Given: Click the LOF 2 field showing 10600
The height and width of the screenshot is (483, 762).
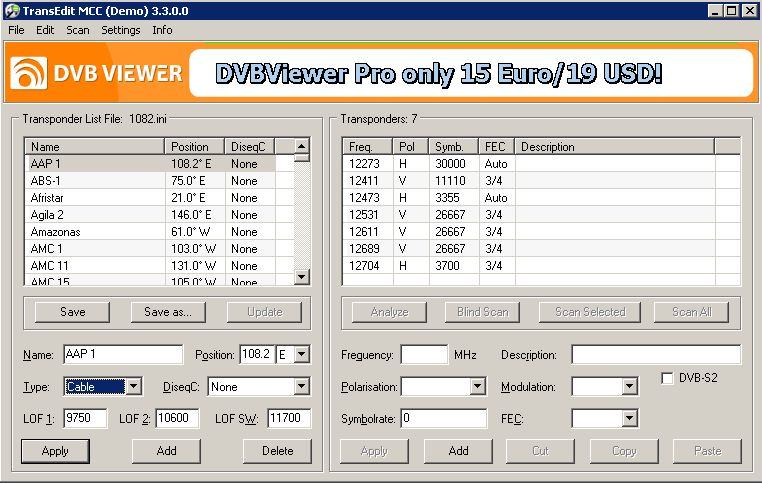Looking at the screenshot, I should pos(177,418).
